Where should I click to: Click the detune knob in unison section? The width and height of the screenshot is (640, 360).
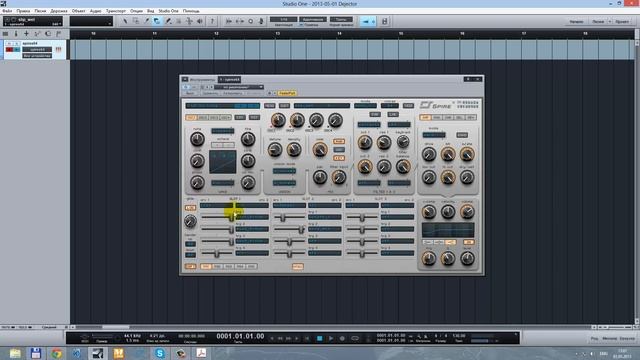[275, 150]
